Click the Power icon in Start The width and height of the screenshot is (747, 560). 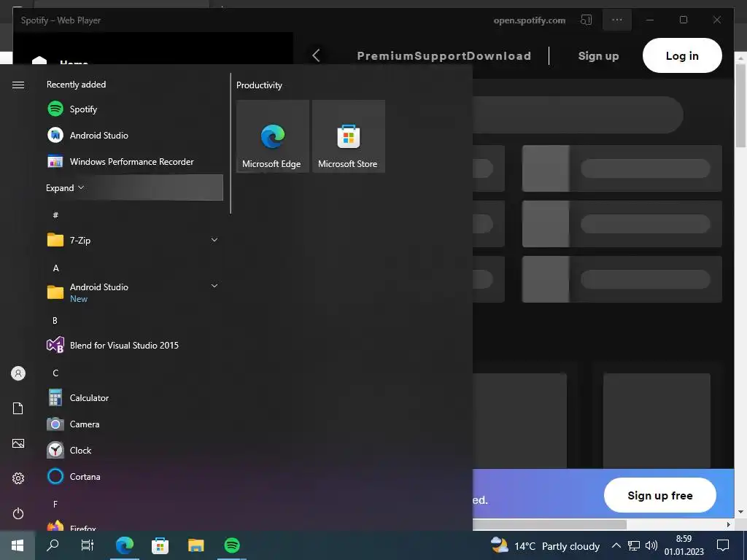(18, 513)
